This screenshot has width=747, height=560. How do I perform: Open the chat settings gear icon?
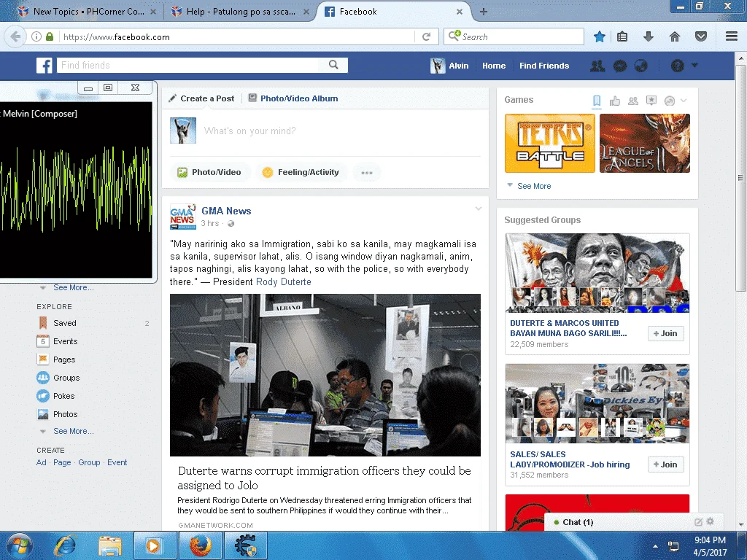(x=711, y=521)
